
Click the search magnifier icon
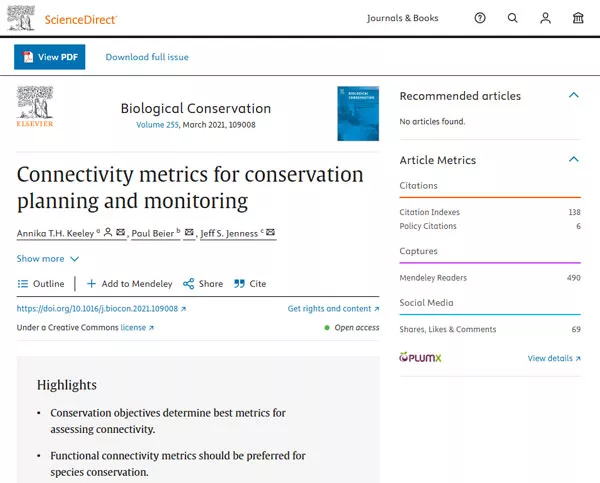[513, 18]
